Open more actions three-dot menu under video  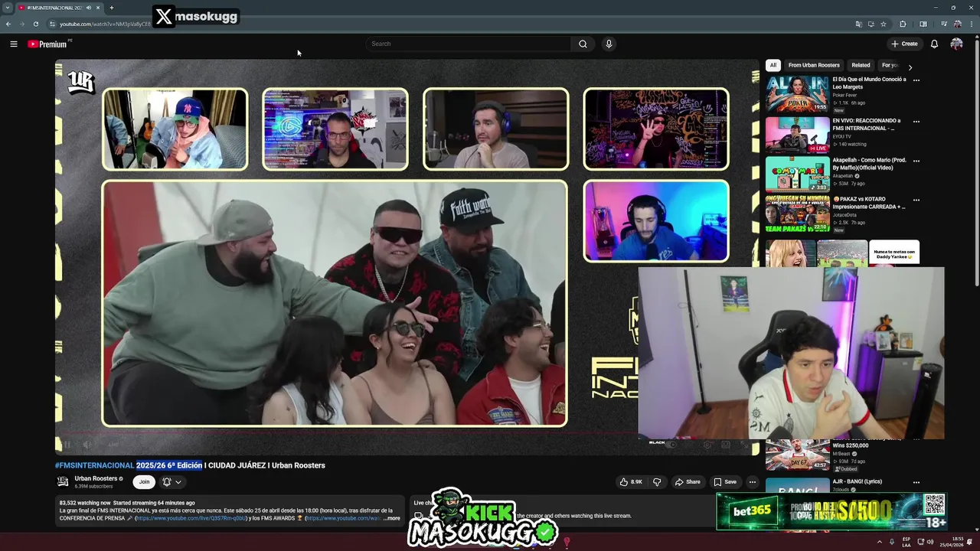click(x=753, y=482)
